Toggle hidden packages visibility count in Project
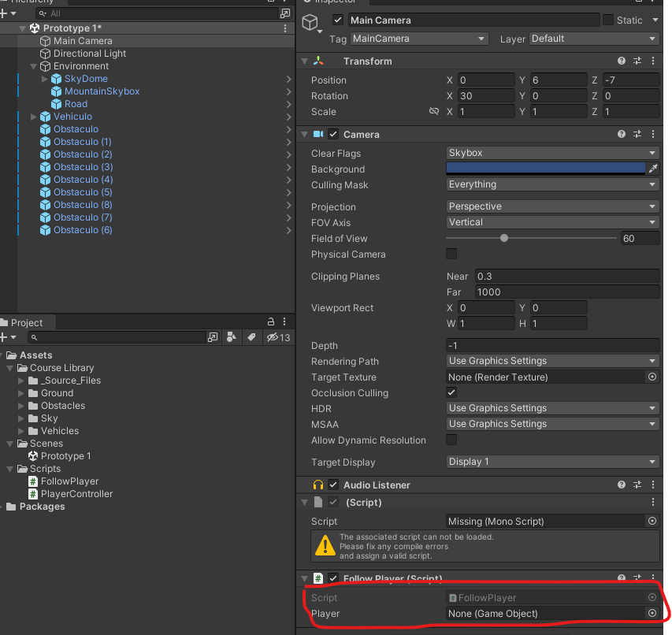Screen dimensions: 672x635 click(x=278, y=337)
